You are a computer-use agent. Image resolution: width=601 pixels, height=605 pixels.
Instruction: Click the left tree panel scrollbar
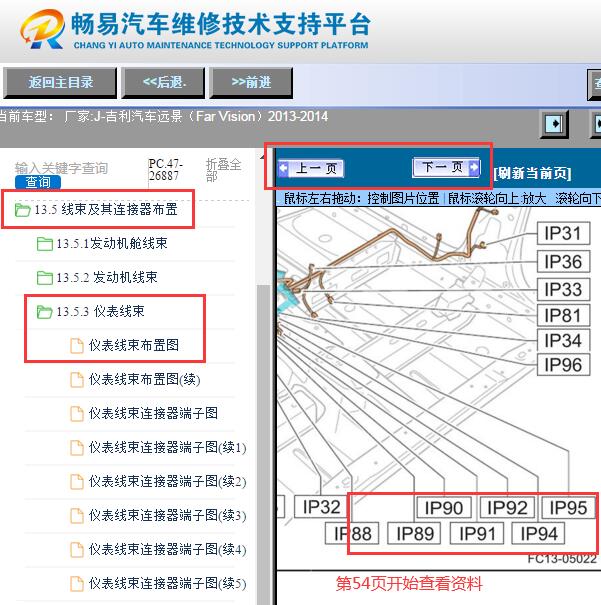(x=263, y=444)
